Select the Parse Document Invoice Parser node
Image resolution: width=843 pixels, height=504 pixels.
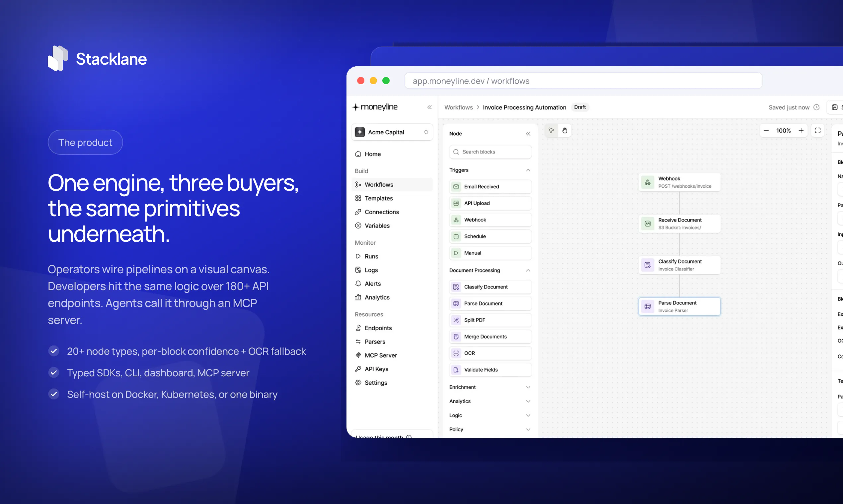(x=679, y=307)
